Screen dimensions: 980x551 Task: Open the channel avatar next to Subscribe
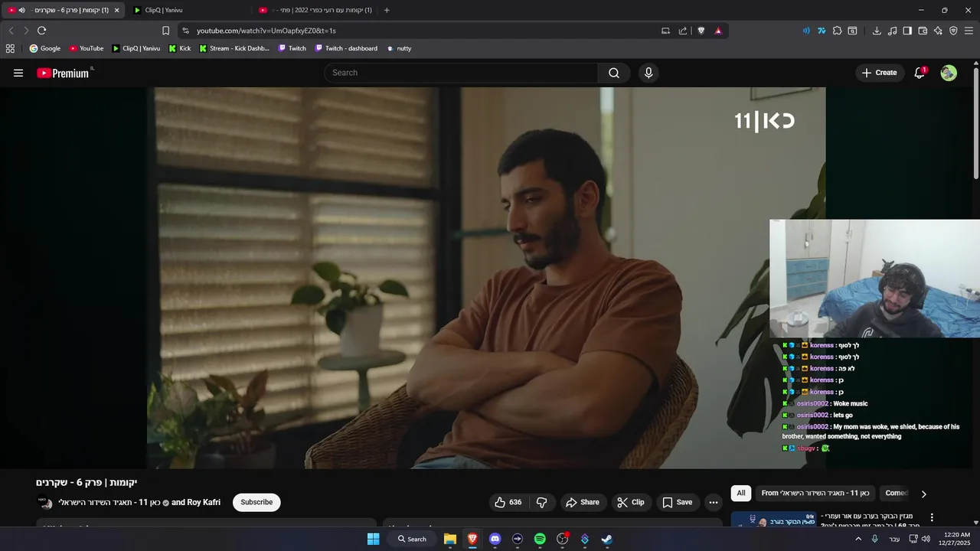click(x=44, y=503)
